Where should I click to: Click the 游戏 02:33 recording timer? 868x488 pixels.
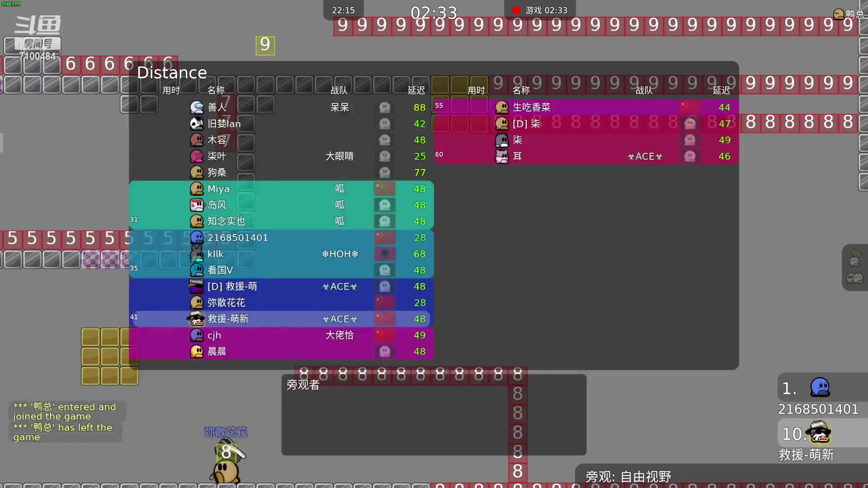click(546, 10)
